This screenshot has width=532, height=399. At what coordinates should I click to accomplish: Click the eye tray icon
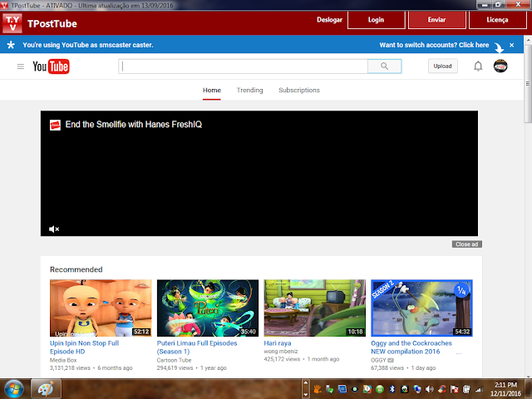click(x=355, y=389)
